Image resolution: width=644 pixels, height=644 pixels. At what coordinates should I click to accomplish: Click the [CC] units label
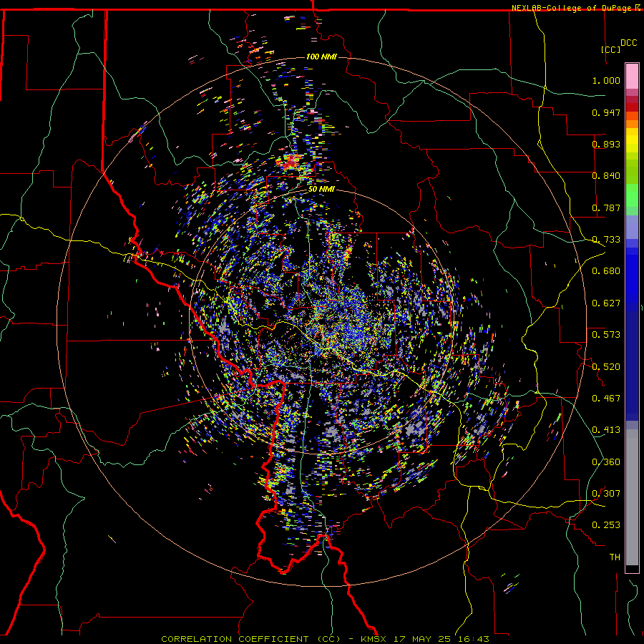(x=611, y=49)
